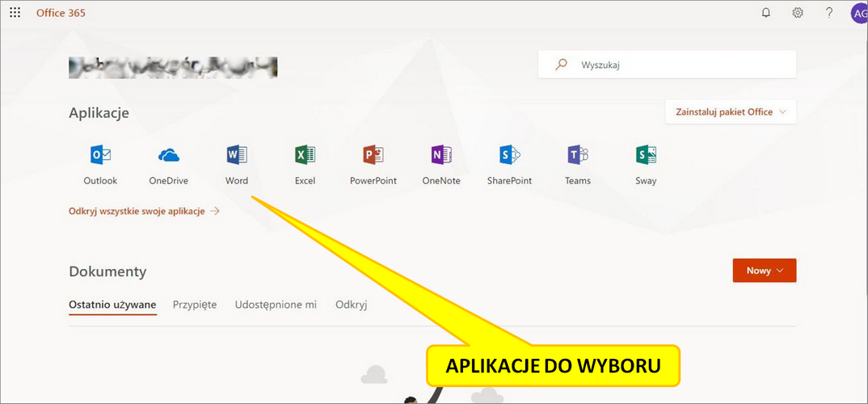Image resolution: width=868 pixels, height=404 pixels.
Task: Select the Ostatnio używane tab
Action: click(112, 305)
